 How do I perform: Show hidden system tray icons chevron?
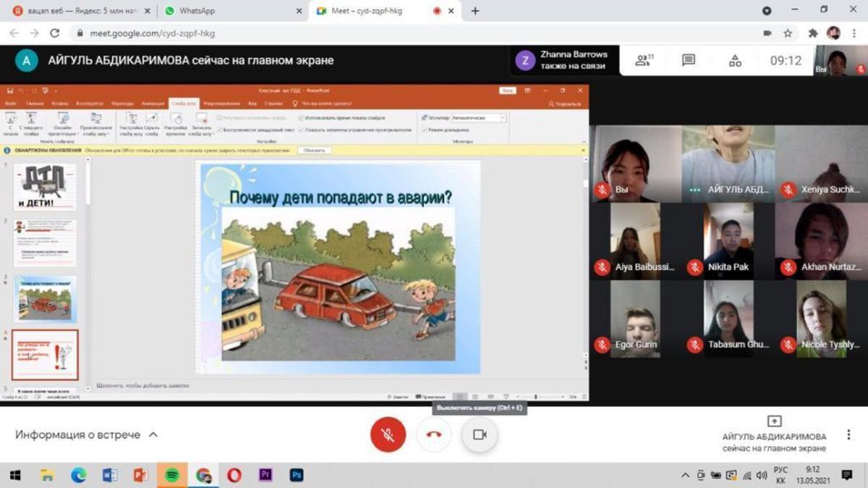[x=685, y=476]
